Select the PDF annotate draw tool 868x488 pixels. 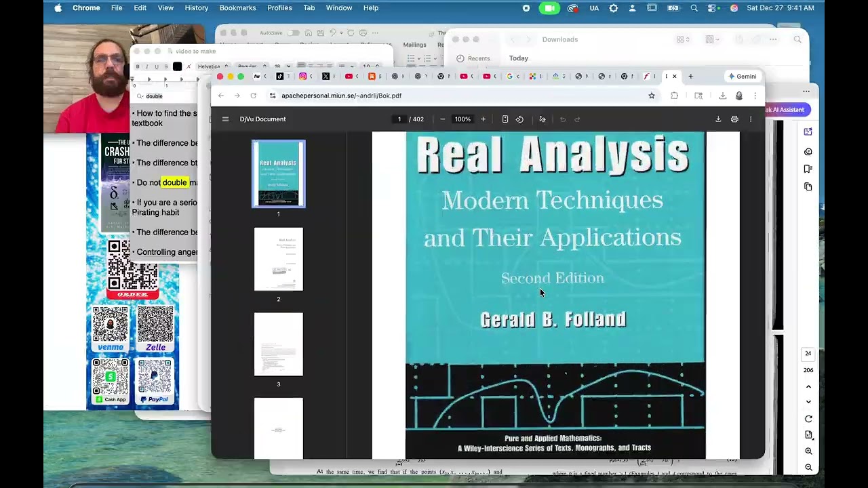542,119
